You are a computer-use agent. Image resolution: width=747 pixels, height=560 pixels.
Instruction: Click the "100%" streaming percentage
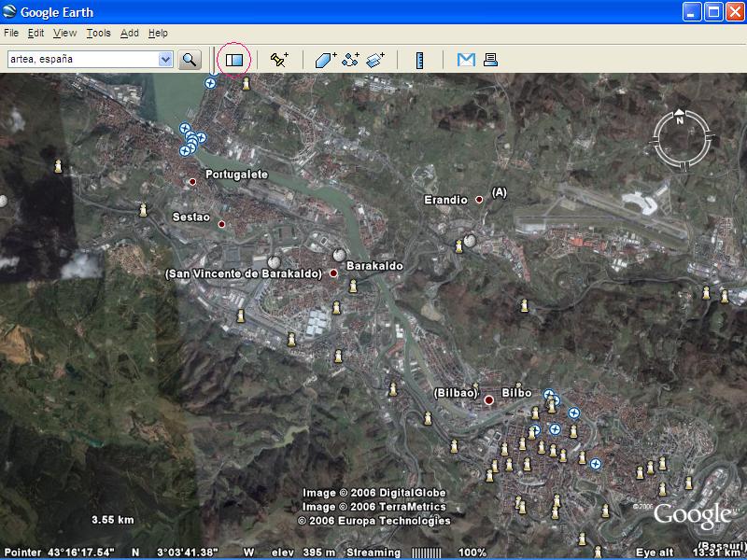(472, 553)
